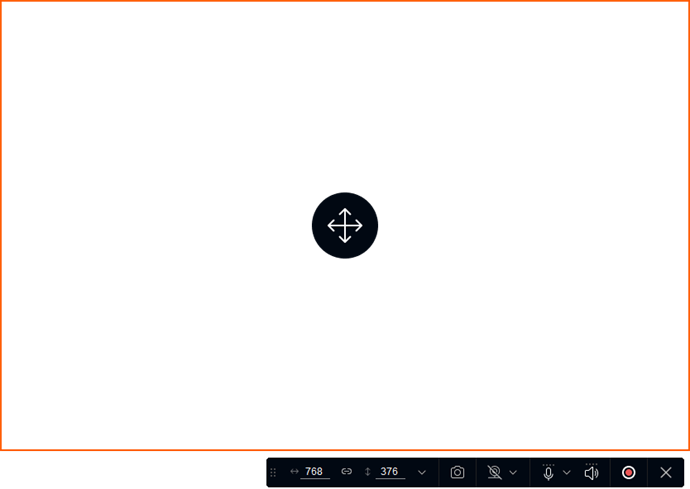Click the orange capture region top border
690x489 pixels.
point(345,1)
